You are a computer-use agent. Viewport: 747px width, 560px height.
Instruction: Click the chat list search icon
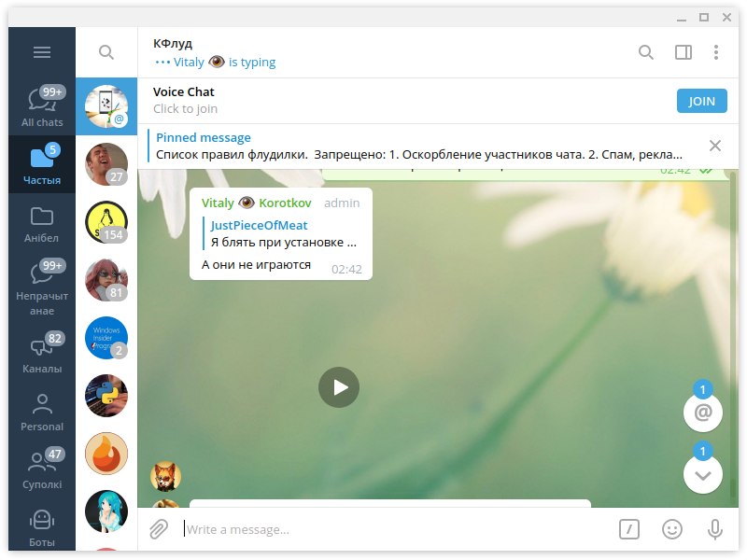pos(106,52)
